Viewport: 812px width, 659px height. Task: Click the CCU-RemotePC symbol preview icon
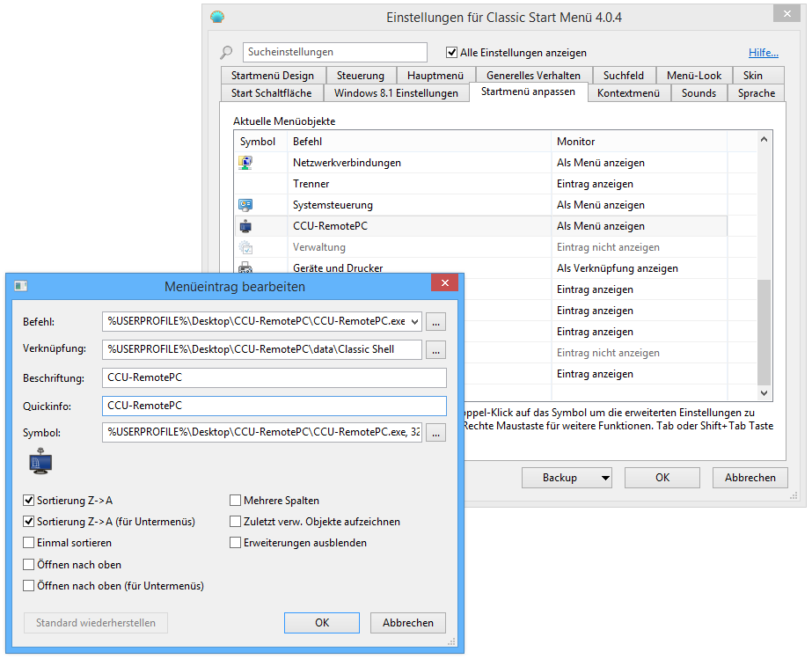point(40,461)
